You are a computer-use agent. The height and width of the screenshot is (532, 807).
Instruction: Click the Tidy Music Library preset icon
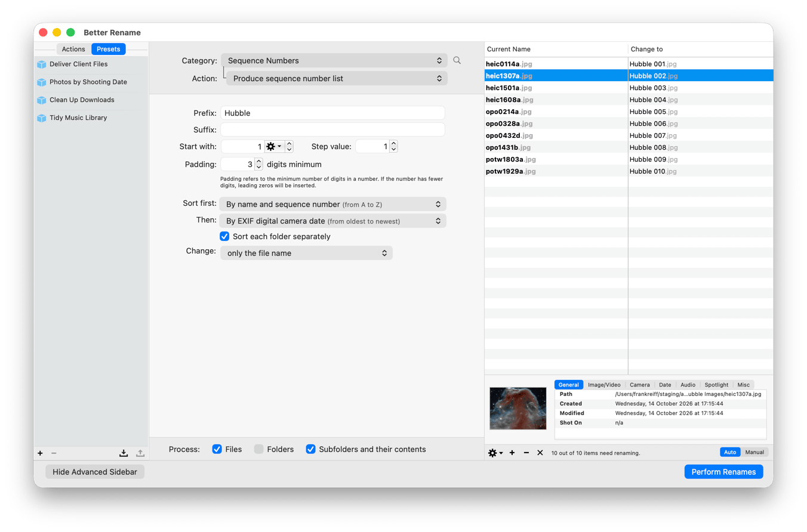click(x=42, y=118)
